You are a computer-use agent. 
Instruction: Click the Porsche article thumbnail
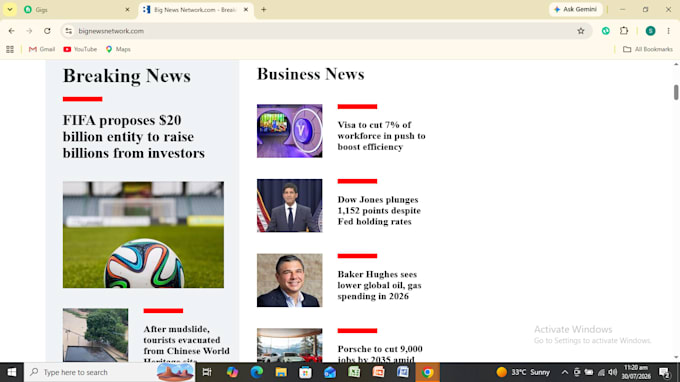click(289, 345)
